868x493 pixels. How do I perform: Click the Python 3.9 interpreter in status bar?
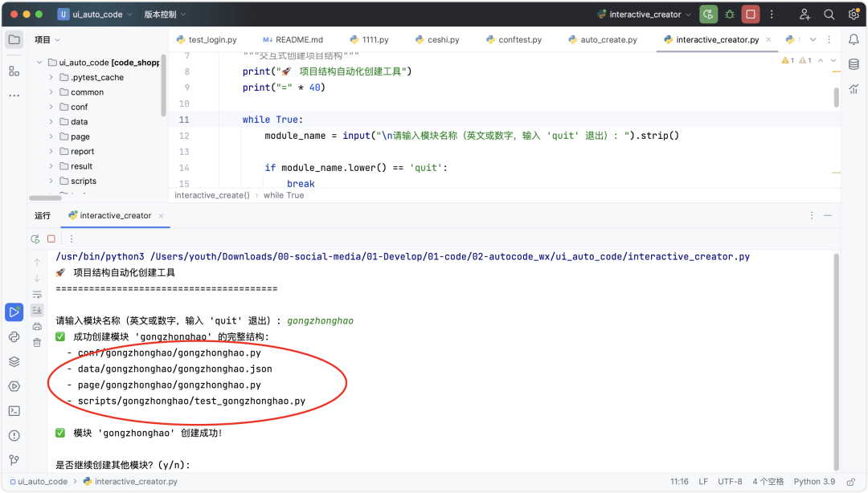click(x=814, y=482)
